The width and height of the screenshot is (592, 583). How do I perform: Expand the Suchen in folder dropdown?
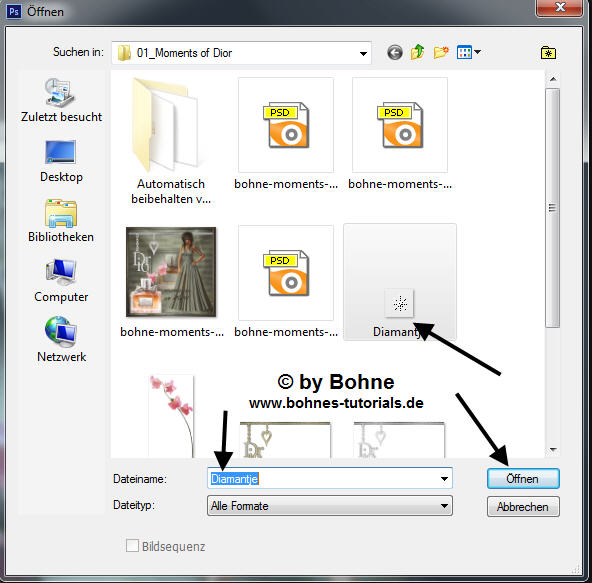coord(363,53)
